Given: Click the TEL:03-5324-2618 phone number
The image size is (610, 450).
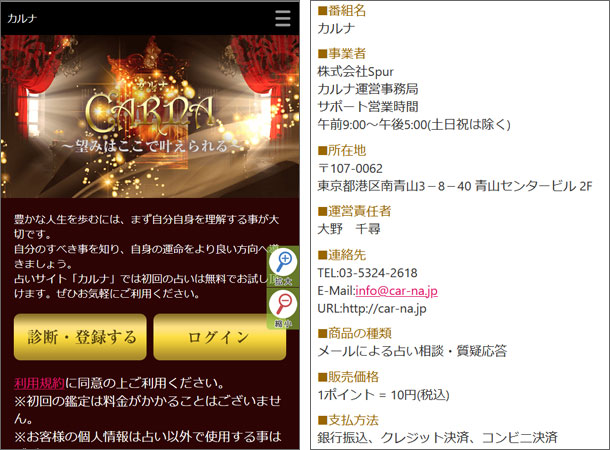Looking at the screenshot, I should (x=367, y=273).
